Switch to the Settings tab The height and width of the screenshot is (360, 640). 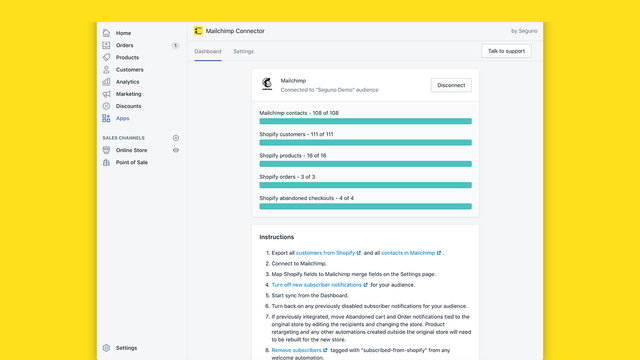pyautogui.click(x=243, y=51)
